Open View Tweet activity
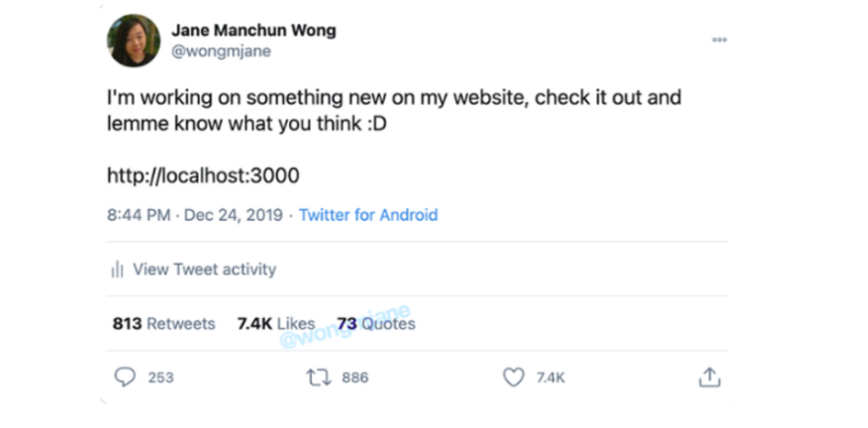 click(204, 270)
